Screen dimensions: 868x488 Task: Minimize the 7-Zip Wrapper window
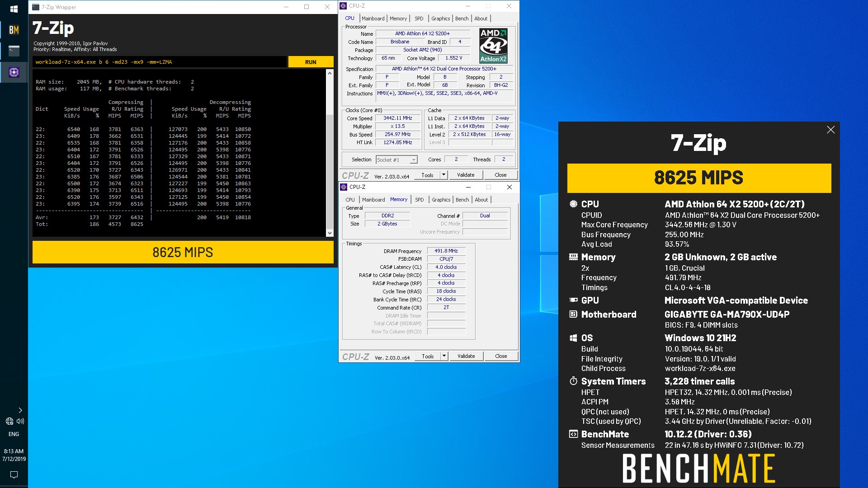[286, 7]
